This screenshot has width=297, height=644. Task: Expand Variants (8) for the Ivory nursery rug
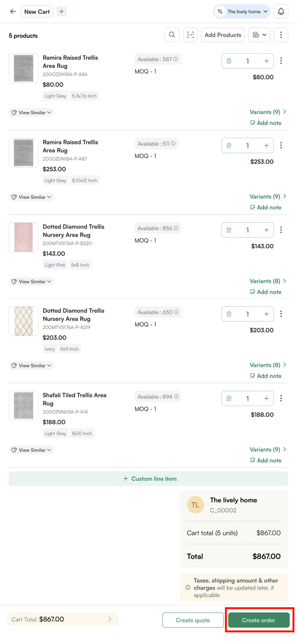click(267, 365)
